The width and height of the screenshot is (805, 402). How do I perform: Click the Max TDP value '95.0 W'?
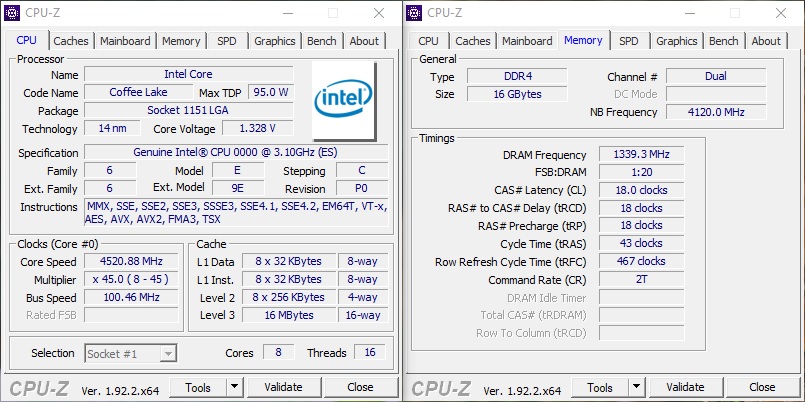click(271, 92)
